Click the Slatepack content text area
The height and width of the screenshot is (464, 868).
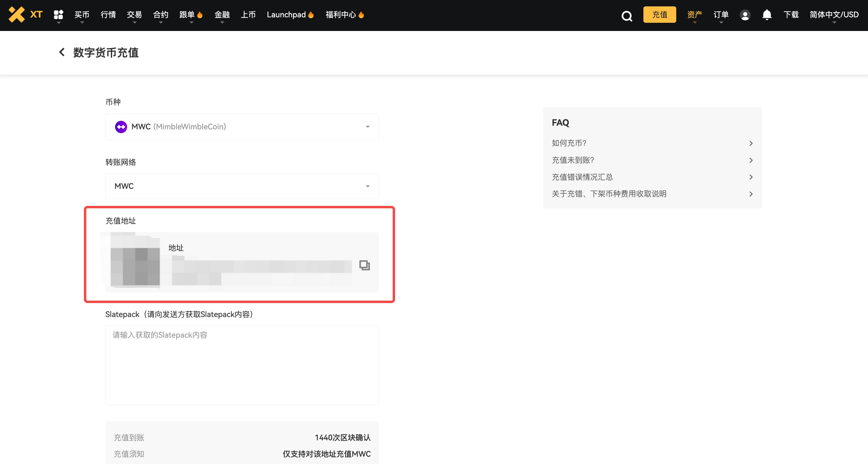click(x=242, y=365)
